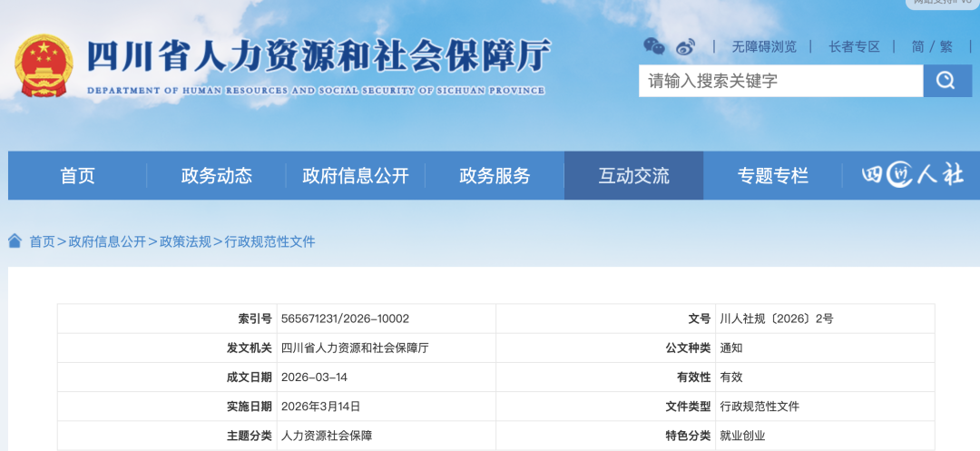Select index number 565671231/2026-10002

[x=345, y=319]
